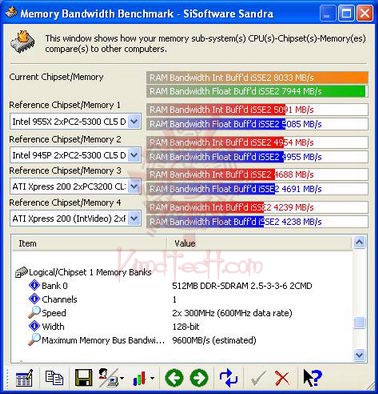Click the grey checkmark OK icon
This screenshot has height=394, width=378.
(258, 378)
